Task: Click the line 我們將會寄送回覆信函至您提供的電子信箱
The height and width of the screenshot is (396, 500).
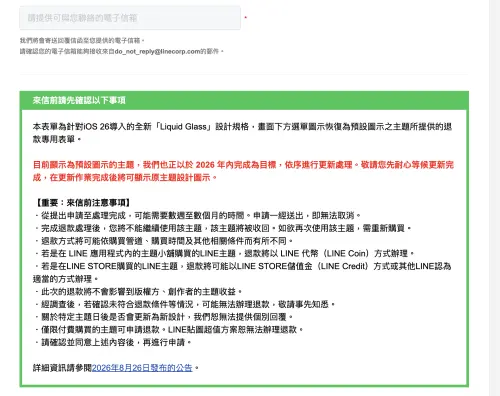Action: pos(82,40)
